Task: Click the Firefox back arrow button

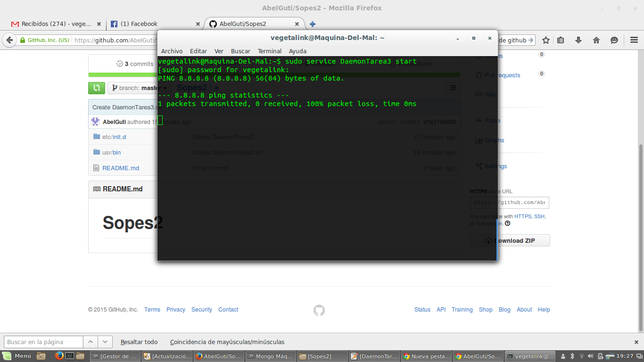Action: [x=9, y=41]
